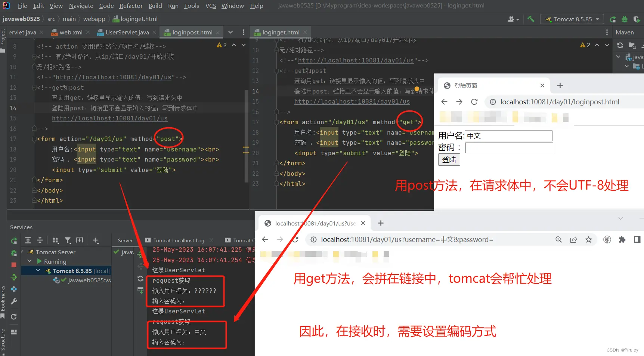
Task: Close the loginpost.html editor tab
Action: click(218, 32)
